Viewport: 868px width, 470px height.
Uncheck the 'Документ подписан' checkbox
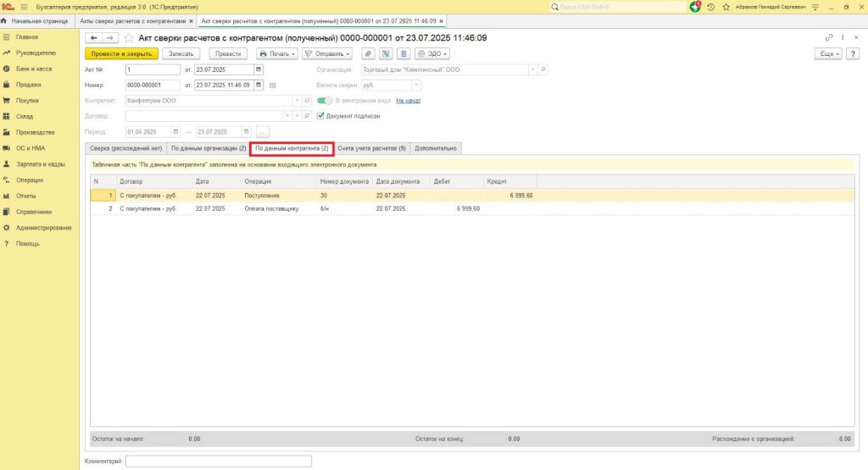(x=321, y=116)
